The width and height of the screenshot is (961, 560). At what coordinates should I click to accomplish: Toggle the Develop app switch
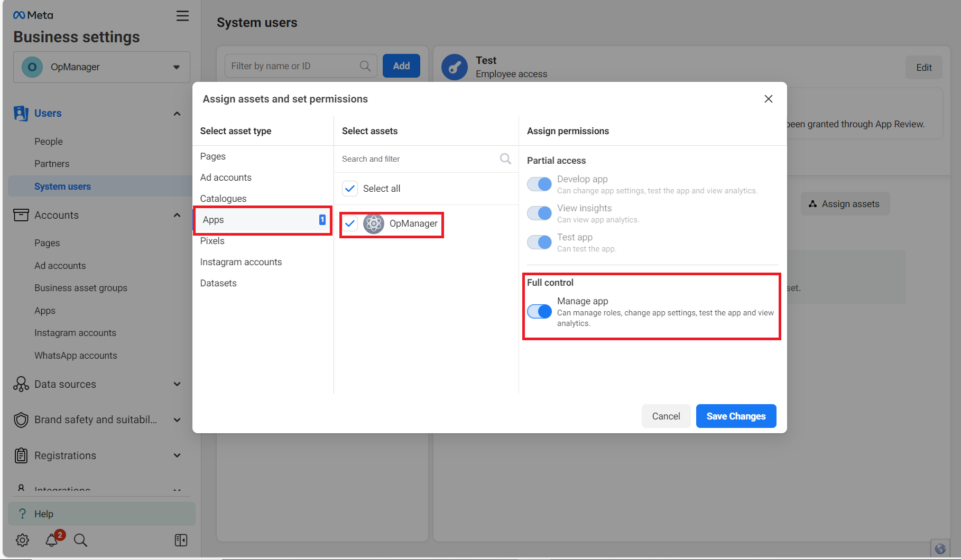point(539,184)
